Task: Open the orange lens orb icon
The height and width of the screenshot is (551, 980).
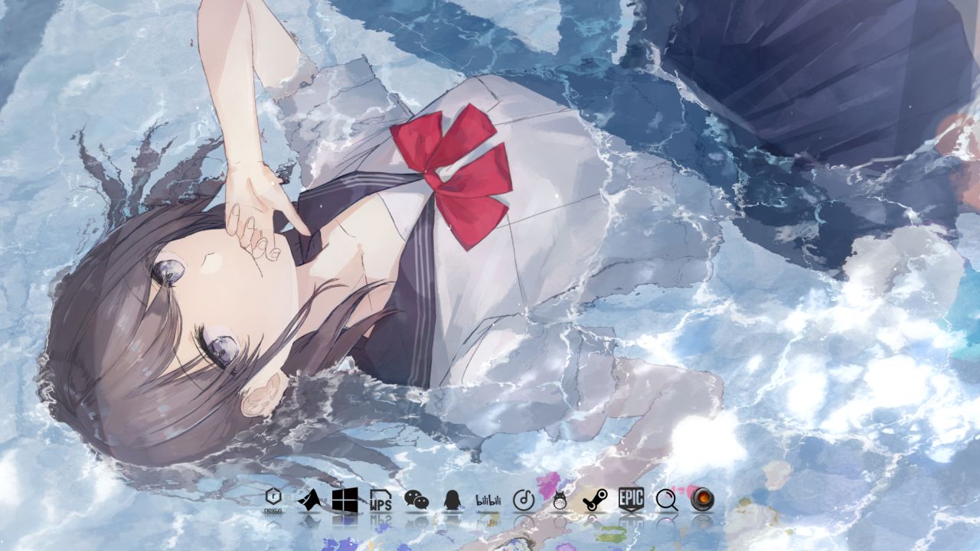Action: pyautogui.click(x=702, y=500)
